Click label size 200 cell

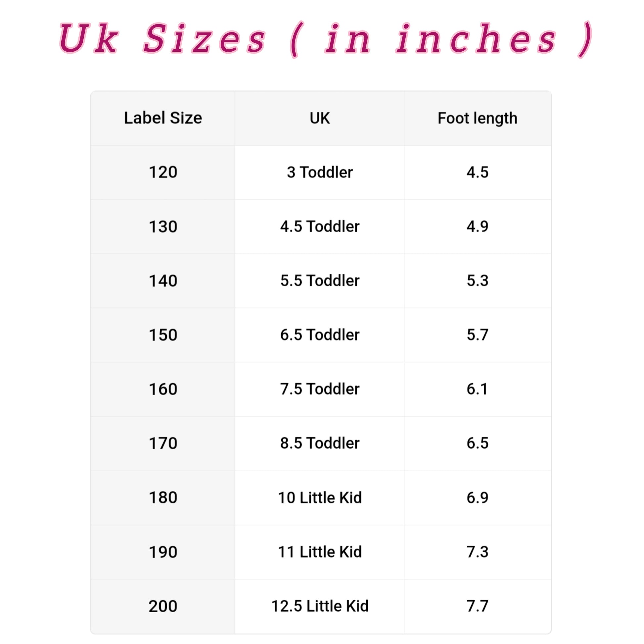point(163,606)
